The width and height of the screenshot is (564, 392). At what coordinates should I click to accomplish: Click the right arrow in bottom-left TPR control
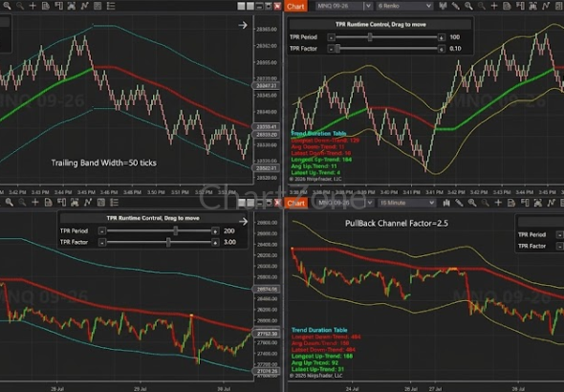[x=244, y=221]
